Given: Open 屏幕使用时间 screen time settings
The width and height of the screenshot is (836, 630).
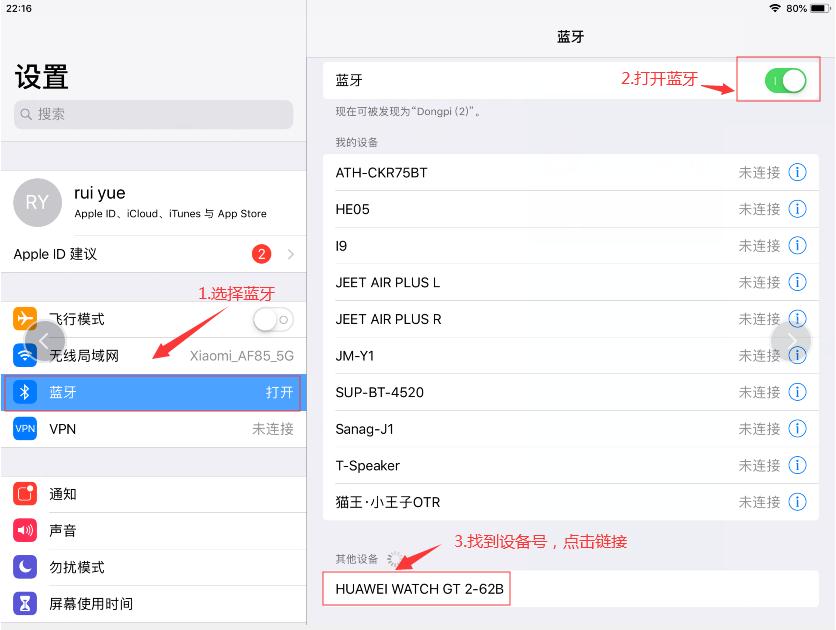Looking at the screenshot, I should 154,603.
